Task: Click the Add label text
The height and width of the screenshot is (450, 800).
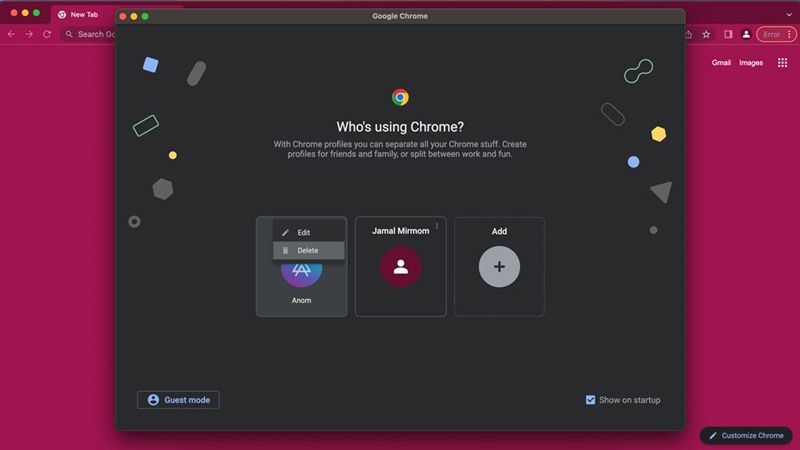Action: (x=499, y=231)
